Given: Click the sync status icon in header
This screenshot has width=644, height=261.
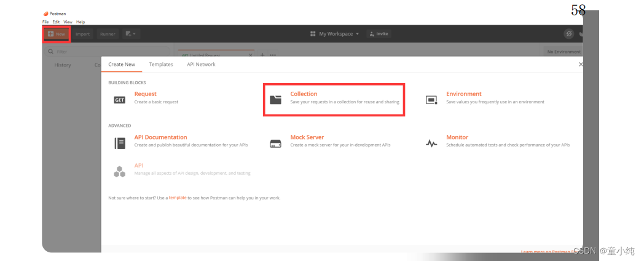Looking at the screenshot, I should [569, 34].
